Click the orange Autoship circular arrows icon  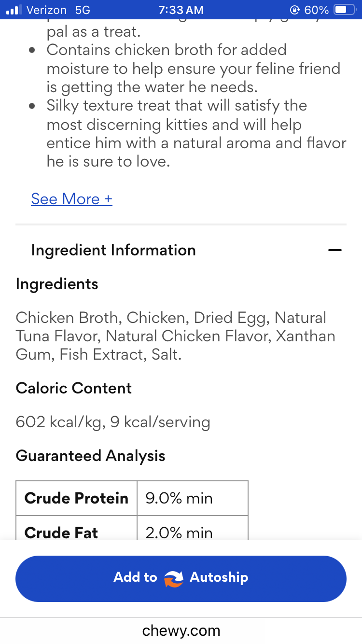[174, 578]
